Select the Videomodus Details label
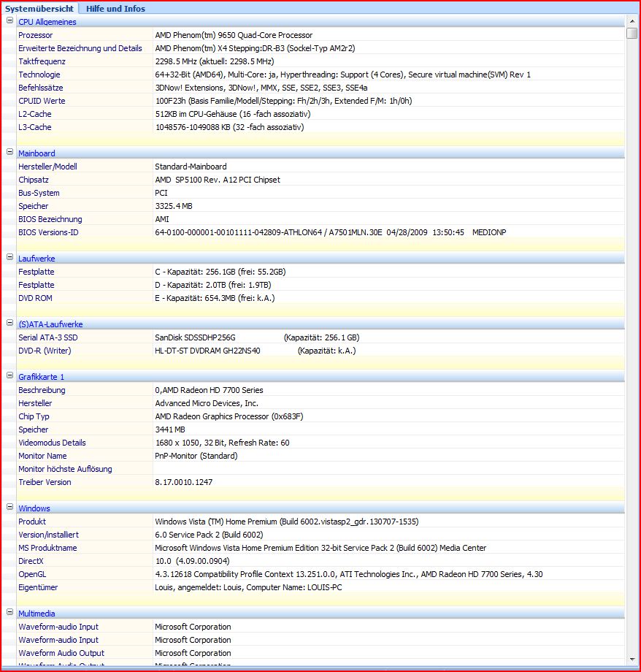 pos(52,443)
